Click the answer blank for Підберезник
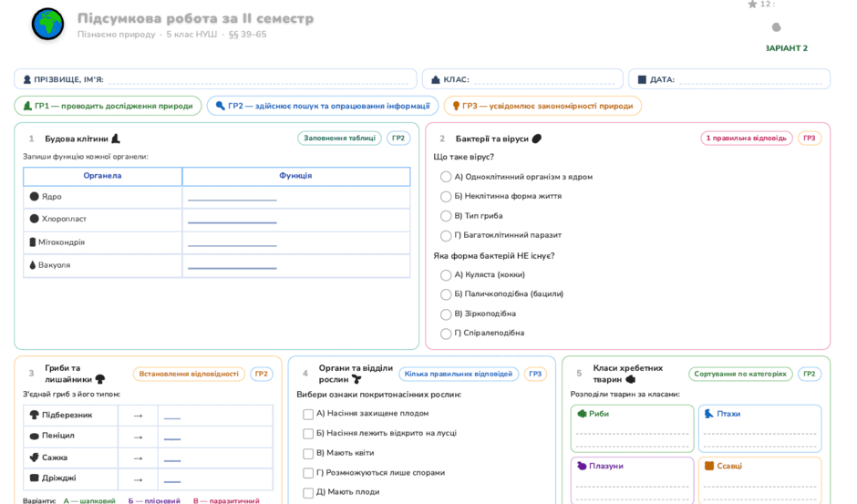 coord(172,418)
